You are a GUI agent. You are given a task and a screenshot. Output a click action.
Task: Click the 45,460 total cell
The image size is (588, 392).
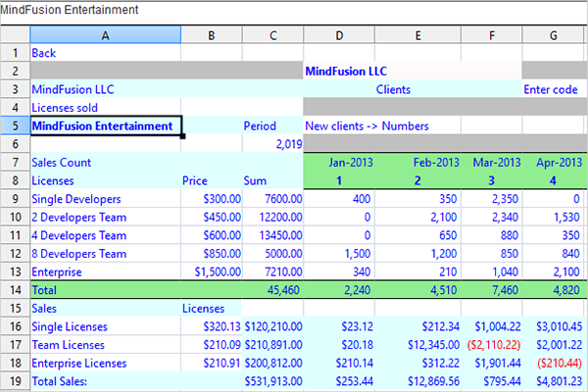click(x=272, y=290)
